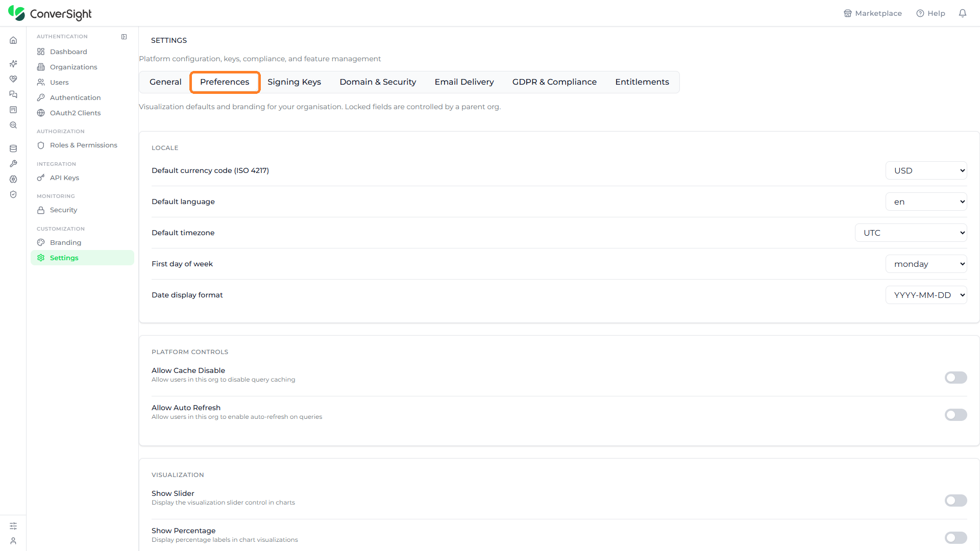Open the date display format dropdown
The width and height of the screenshot is (980, 551).
pos(926,295)
